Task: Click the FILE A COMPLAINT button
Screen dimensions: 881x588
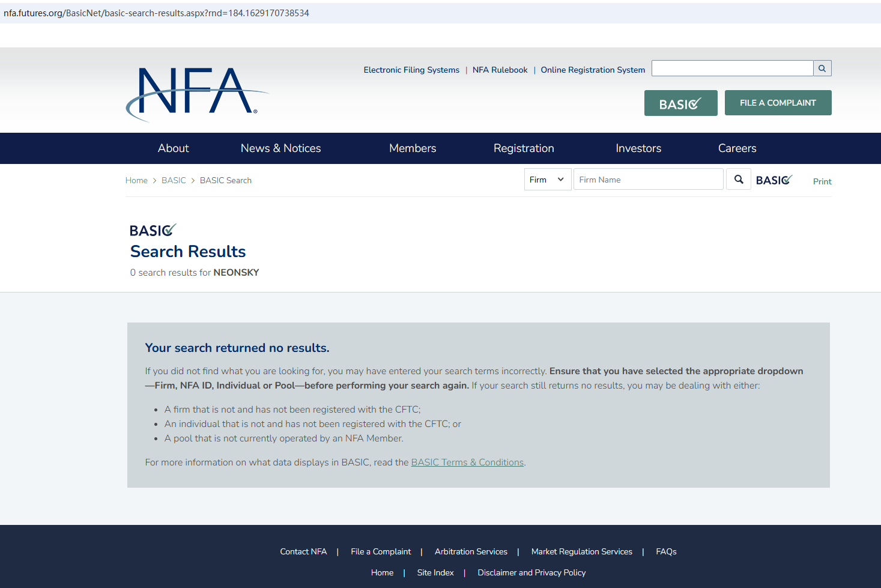Action: [x=778, y=103]
